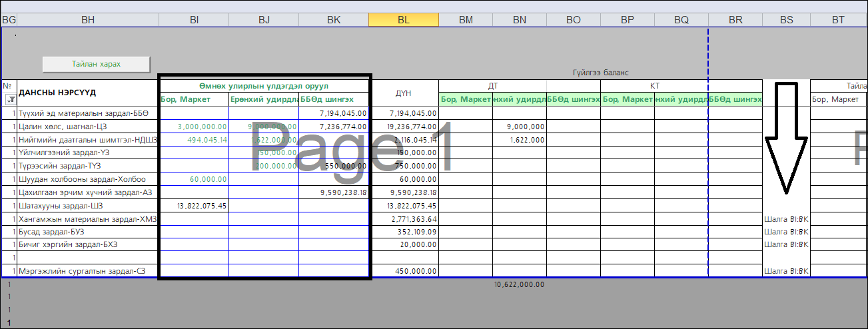This screenshot has height=329, width=868.
Task: Click the 'Гүйлгээ баланс' title cell
Action: 600,73
